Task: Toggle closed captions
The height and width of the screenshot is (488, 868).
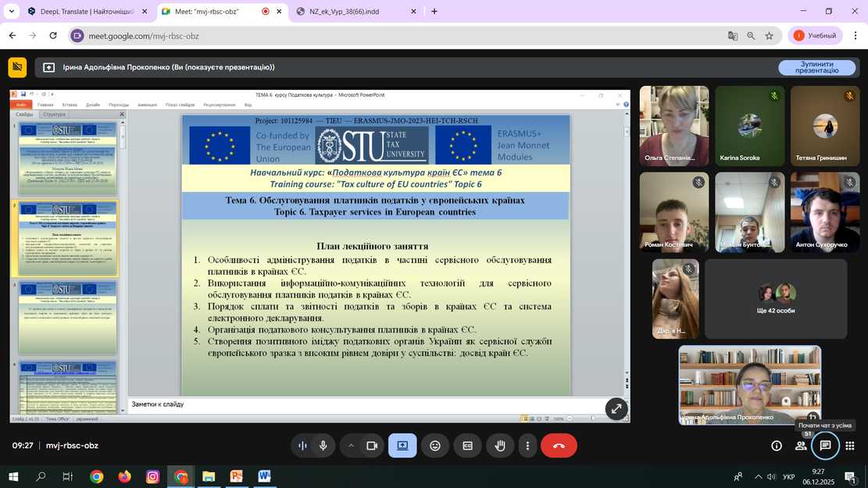Action: click(x=467, y=446)
